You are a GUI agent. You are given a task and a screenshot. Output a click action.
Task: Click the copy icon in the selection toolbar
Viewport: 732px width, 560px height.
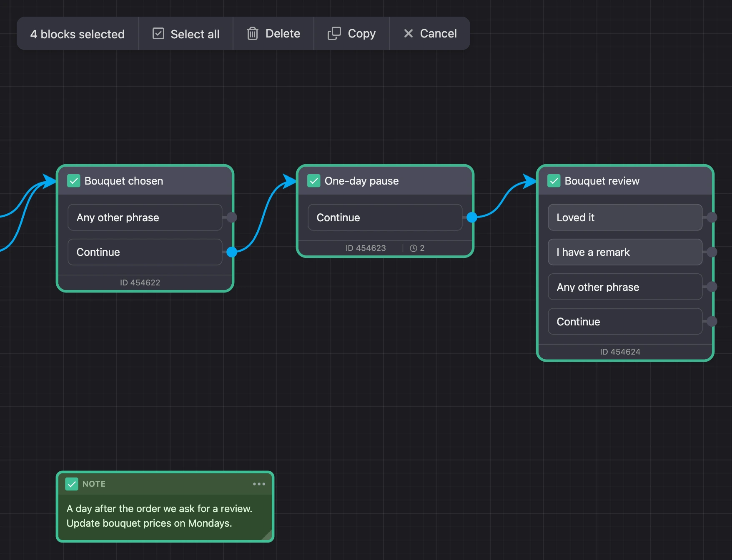point(334,33)
